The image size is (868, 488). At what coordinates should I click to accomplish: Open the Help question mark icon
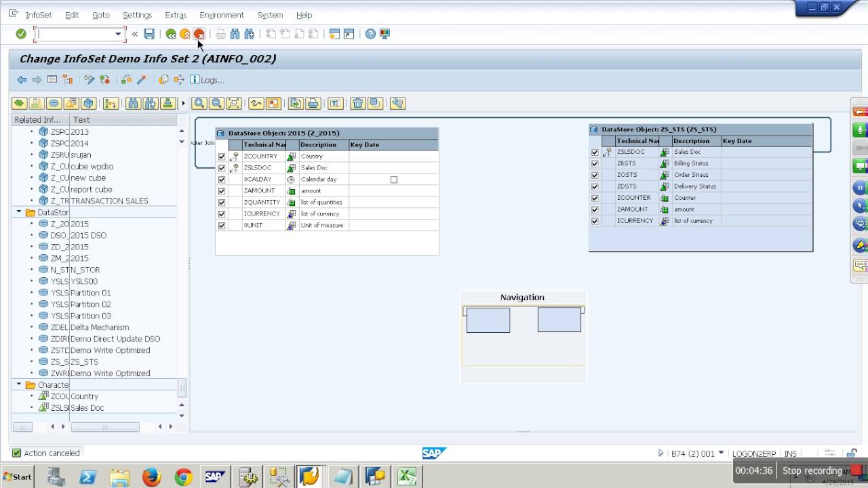point(370,34)
